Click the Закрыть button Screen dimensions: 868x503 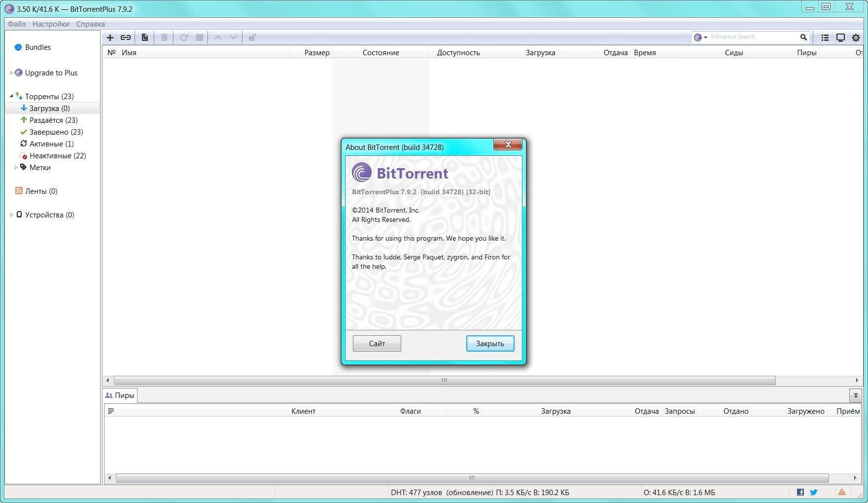click(x=490, y=344)
